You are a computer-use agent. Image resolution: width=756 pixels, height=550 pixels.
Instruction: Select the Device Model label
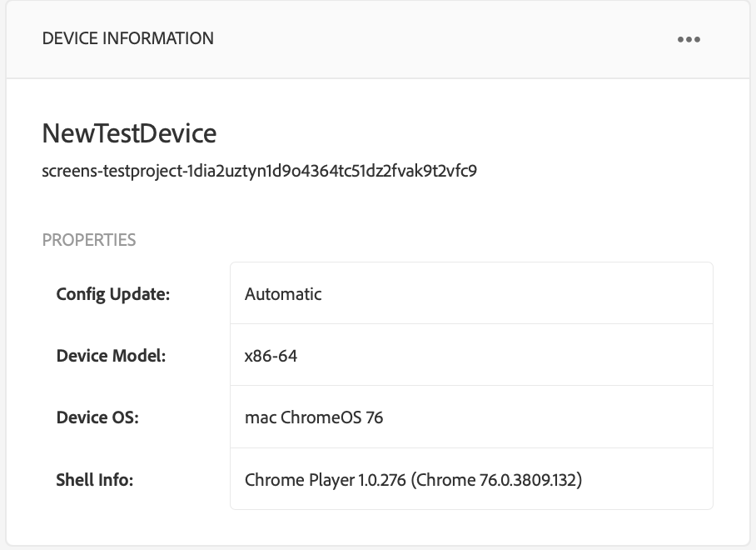(x=112, y=356)
